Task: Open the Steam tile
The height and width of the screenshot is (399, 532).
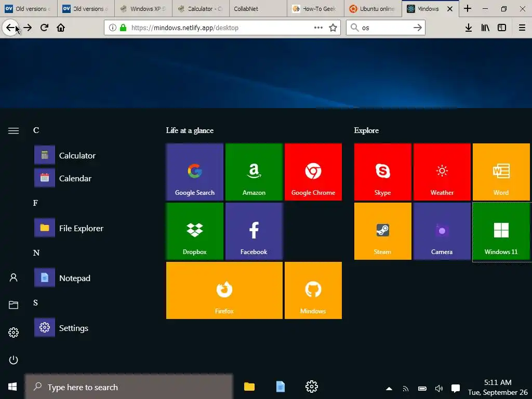Action: (x=383, y=231)
